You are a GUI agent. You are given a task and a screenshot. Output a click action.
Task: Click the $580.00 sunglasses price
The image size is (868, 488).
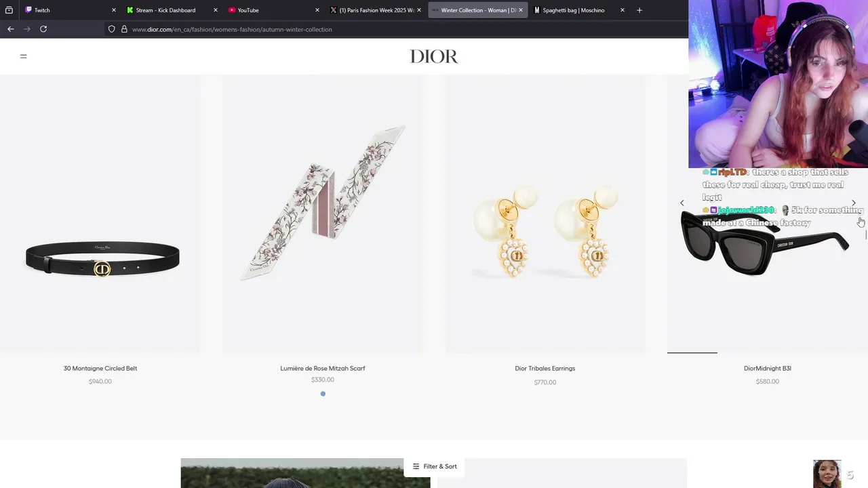(x=768, y=382)
